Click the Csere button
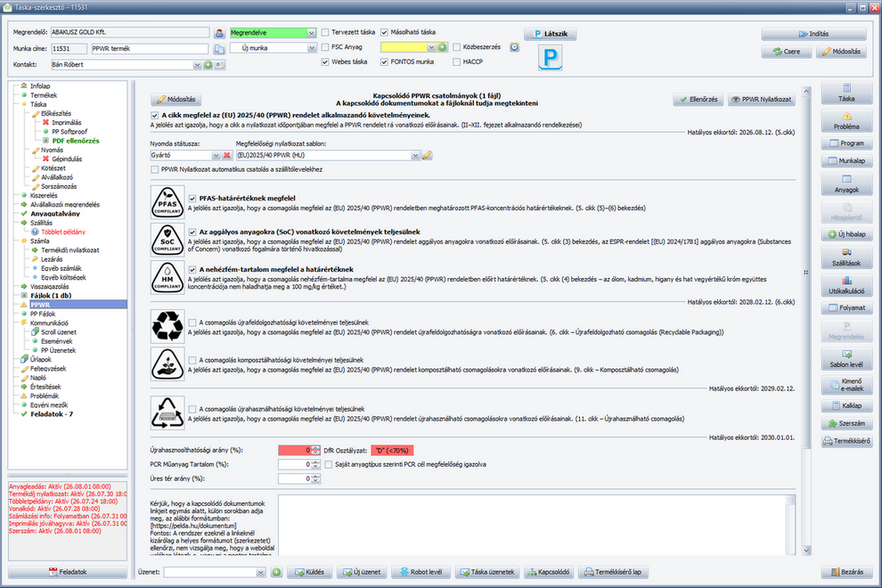The image size is (882, 588). pos(787,51)
